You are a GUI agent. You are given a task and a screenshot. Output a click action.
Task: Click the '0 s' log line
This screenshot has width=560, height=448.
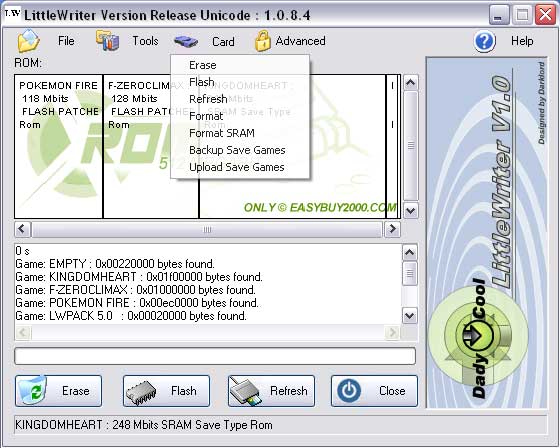tap(22, 251)
